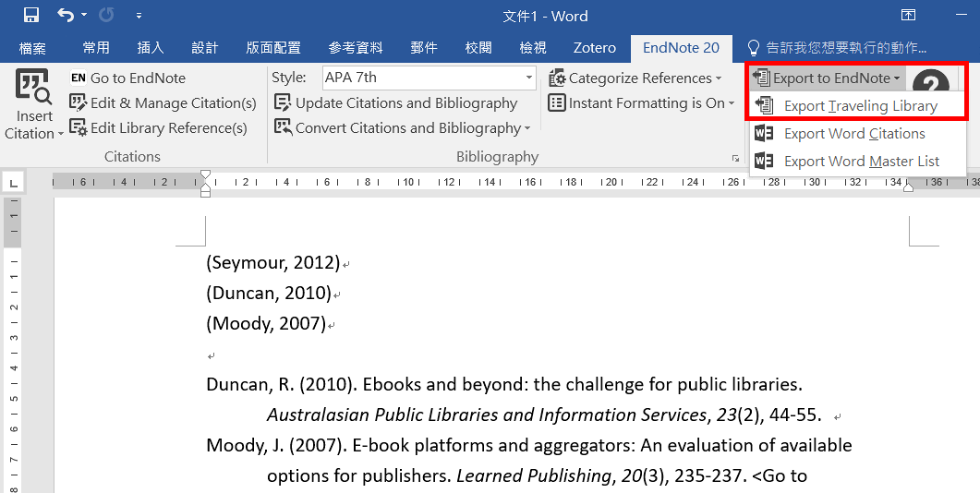The width and height of the screenshot is (980, 493).
Task: Open the Style combo box showing APA 7th
Action: [x=429, y=78]
